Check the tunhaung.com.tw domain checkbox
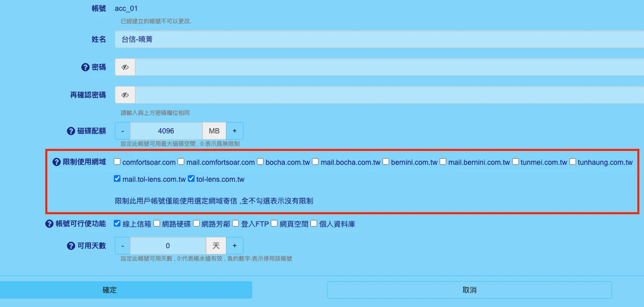Screen dimensions: 644x307 point(573,162)
